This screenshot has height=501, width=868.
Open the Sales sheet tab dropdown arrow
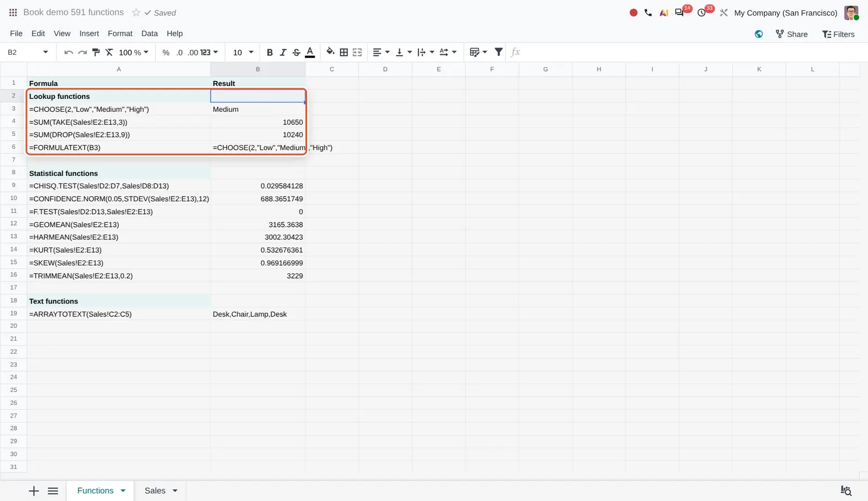(x=175, y=491)
